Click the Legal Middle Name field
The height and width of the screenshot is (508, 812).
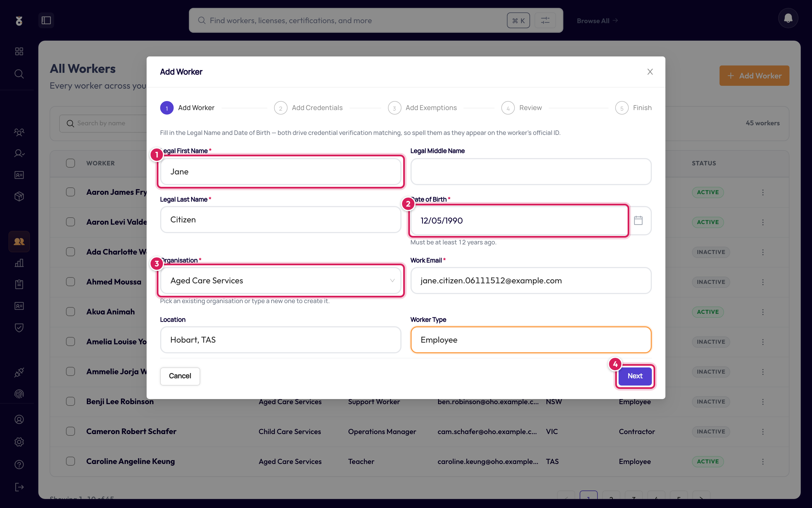coord(531,172)
